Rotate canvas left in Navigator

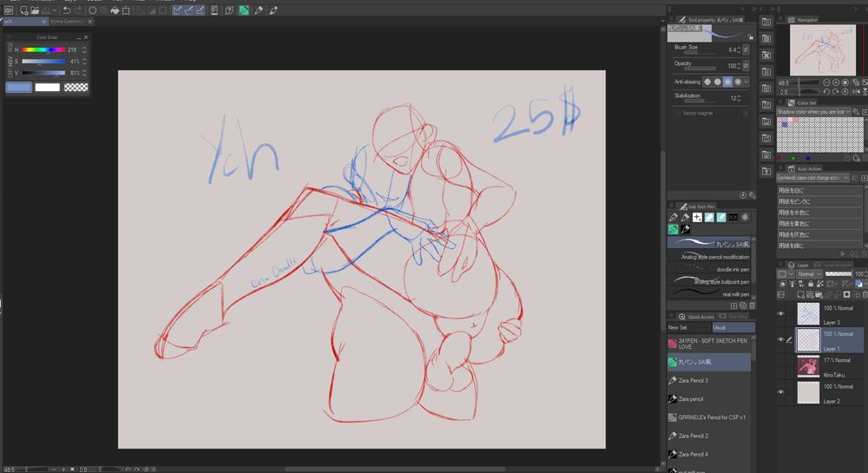click(826, 92)
